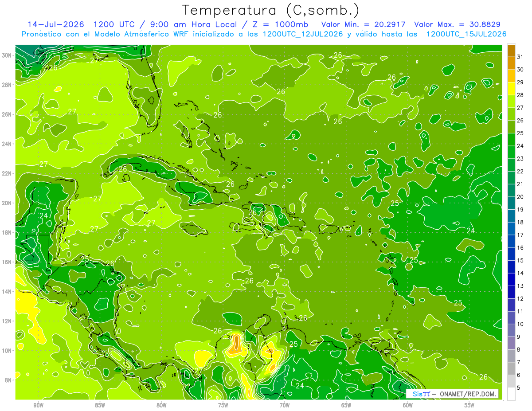Click the yellow 28–29 swatch on the color scale
Screen dimensions: 532x411
pyautogui.click(x=511, y=89)
